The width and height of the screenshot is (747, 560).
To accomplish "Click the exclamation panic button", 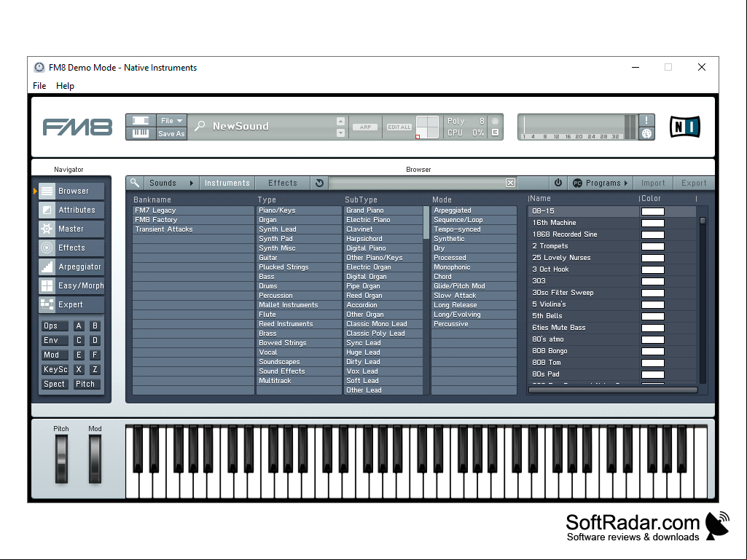I will coord(646,120).
